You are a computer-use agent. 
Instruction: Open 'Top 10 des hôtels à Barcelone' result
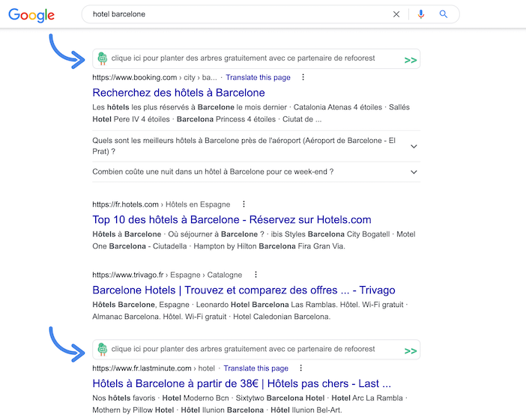(x=232, y=219)
